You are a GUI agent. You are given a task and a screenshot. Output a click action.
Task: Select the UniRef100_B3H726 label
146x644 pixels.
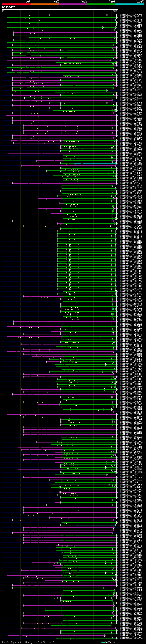(131, 87)
